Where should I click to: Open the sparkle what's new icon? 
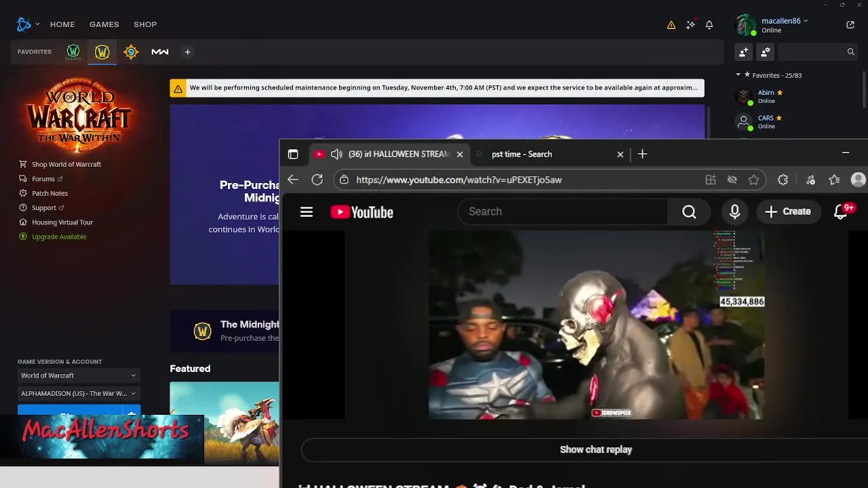pos(690,25)
